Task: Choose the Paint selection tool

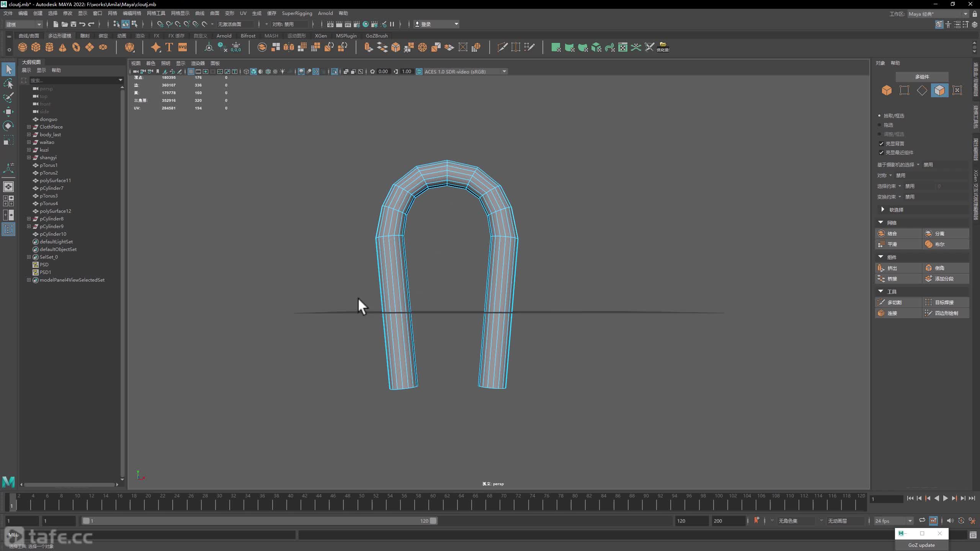Action: click(8, 97)
